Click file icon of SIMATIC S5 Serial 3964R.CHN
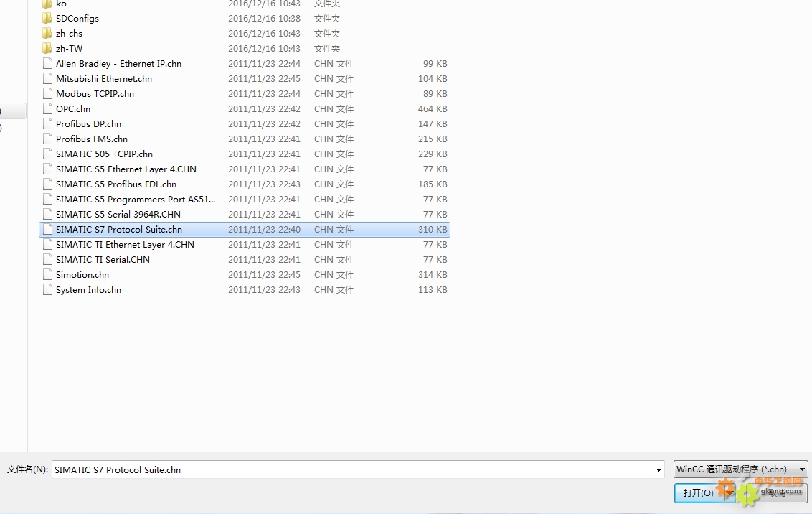 pos(47,214)
